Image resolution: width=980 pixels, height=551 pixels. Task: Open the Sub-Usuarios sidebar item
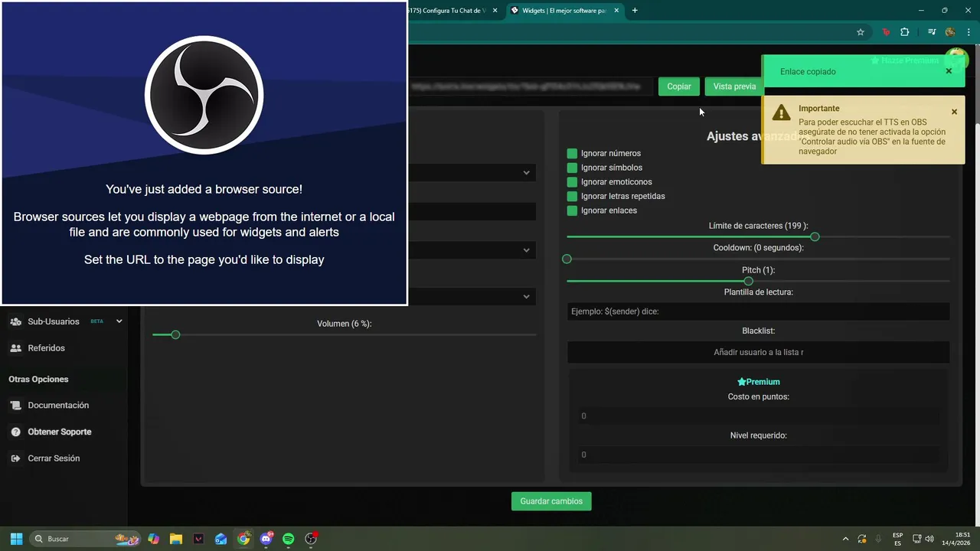[54, 321]
